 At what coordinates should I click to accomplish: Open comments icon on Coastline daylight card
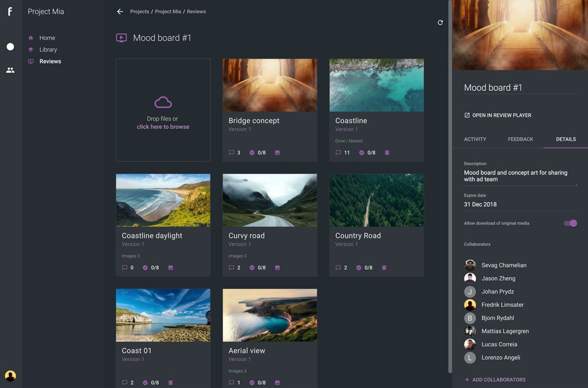[x=124, y=268]
